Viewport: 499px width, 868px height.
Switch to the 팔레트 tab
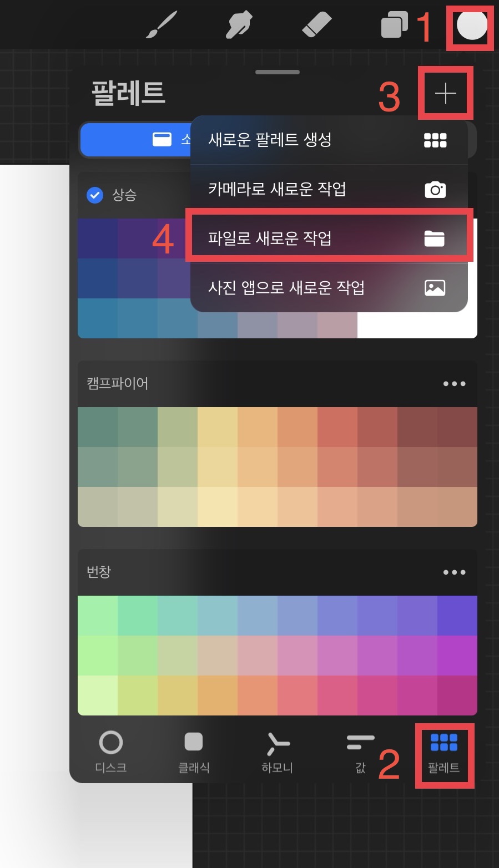point(443,753)
